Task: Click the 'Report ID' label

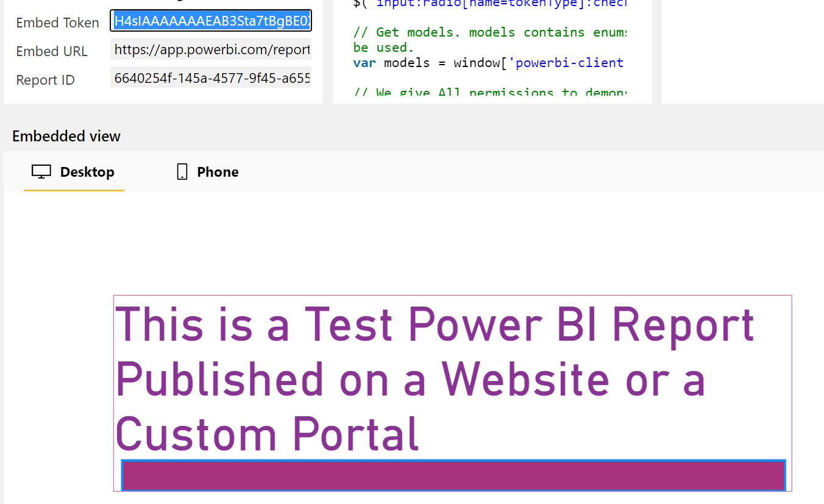Action: [45, 80]
